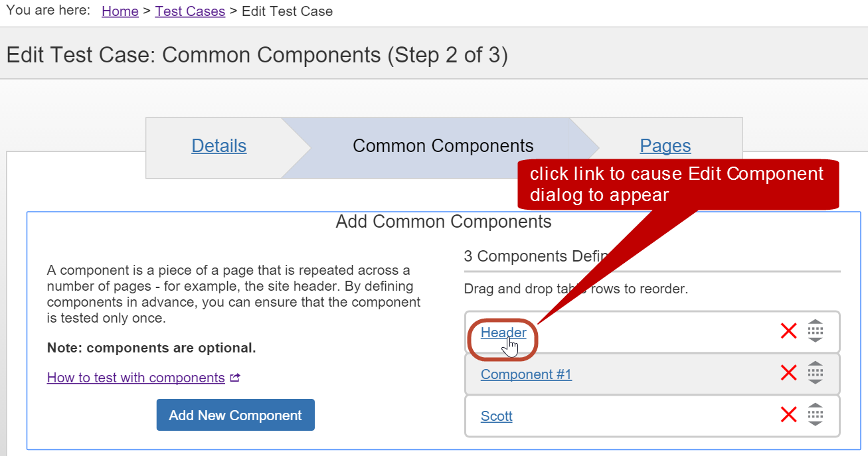Navigate to Home via the breadcrumb
Image resolution: width=868 pixels, height=456 pixels.
tap(120, 11)
